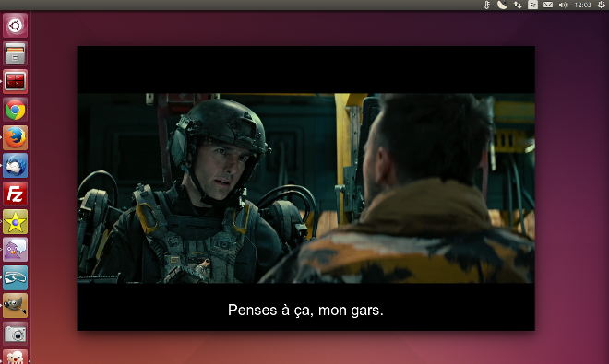
Task: Launch GIMP from the dock
Action: tap(15, 306)
